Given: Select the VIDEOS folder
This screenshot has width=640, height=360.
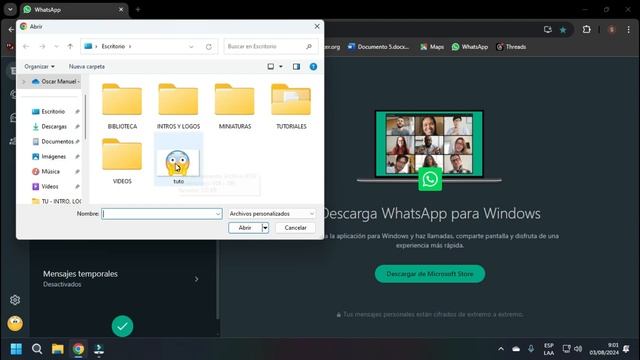Looking at the screenshot, I should tap(122, 160).
